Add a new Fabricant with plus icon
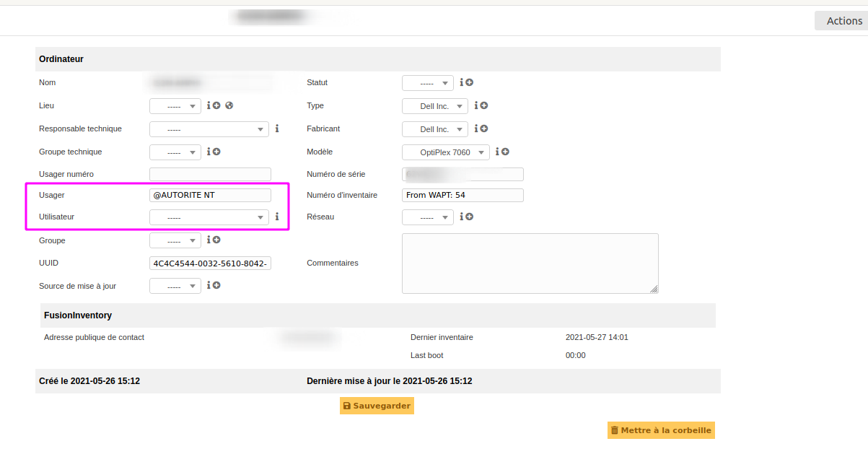The width and height of the screenshot is (868, 462). [484, 128]
